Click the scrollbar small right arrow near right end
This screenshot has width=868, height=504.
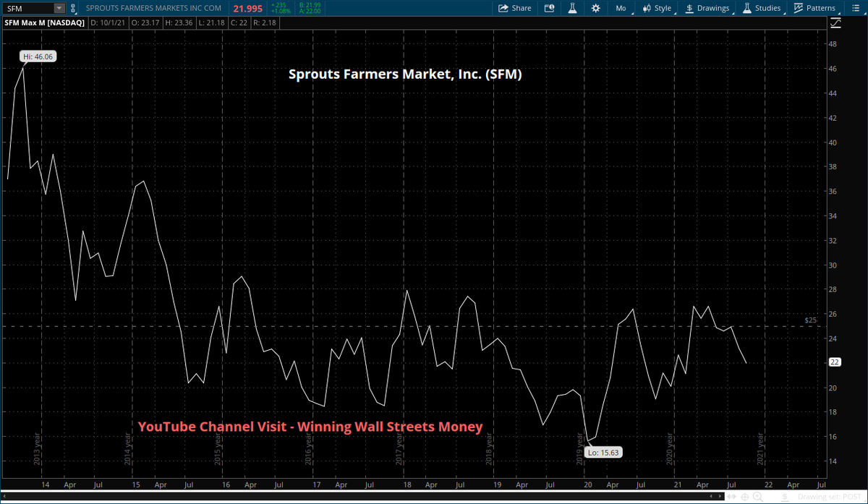(x=721, y=497)
